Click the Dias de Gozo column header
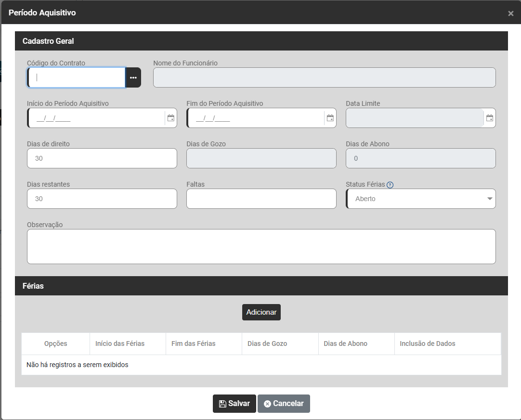This screenshot has width=521, height=420. [x=267, y=344]
